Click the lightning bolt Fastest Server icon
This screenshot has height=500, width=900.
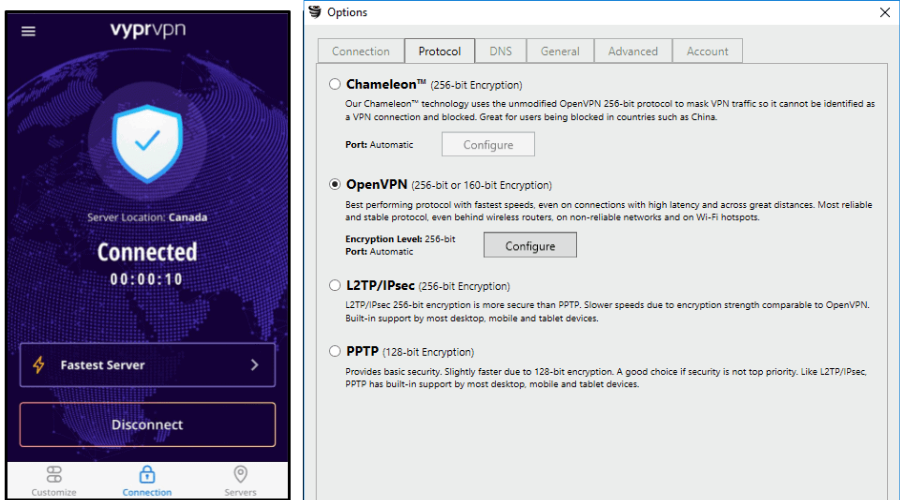(x=39, y=365)
